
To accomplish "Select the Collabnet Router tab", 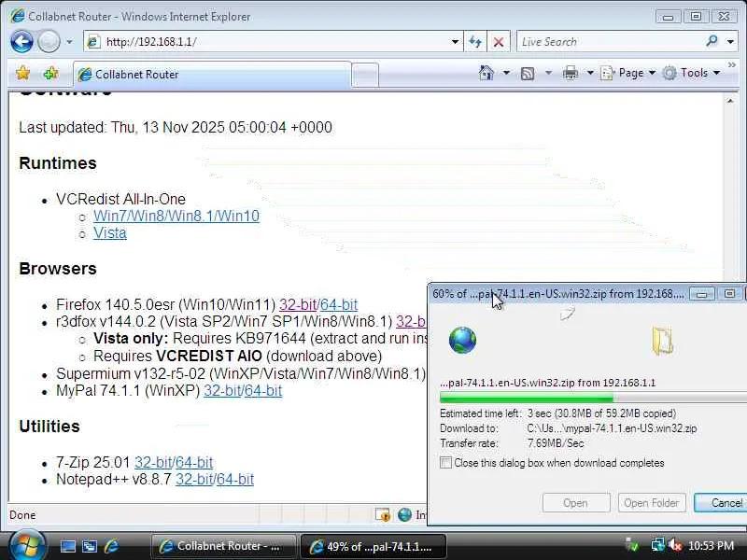I will pos(212,75).
